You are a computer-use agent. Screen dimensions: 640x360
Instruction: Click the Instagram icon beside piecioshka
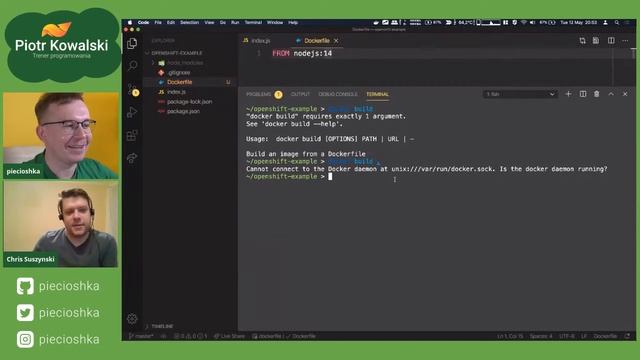click(x=25, y=339)
